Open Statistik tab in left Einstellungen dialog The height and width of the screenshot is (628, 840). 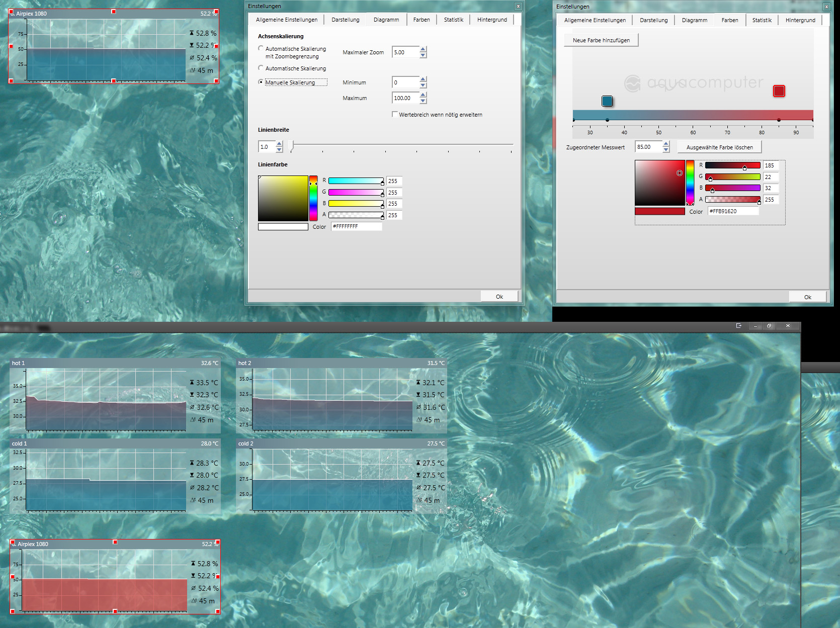(453, 20)
